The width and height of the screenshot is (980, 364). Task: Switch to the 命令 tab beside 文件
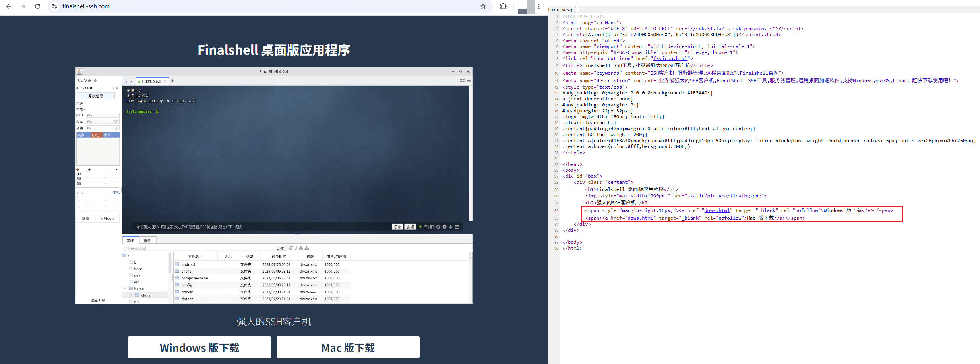click(x=147, y=240)
